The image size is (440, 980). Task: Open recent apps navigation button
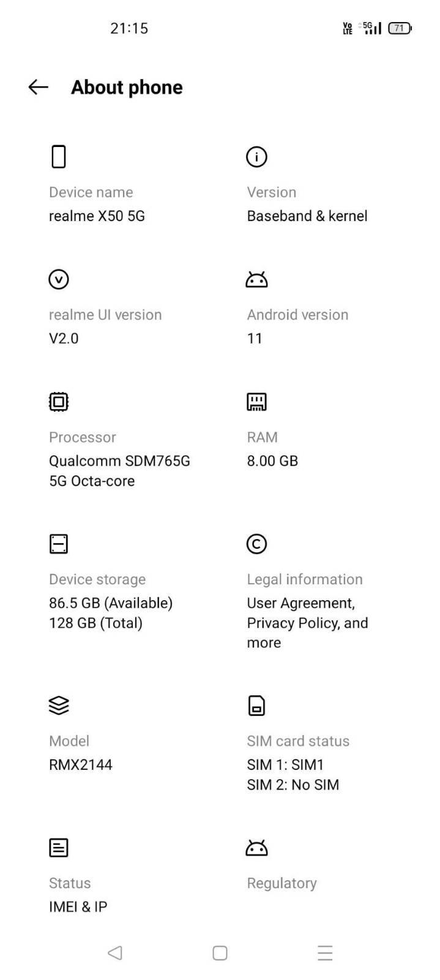pos(325,953)
